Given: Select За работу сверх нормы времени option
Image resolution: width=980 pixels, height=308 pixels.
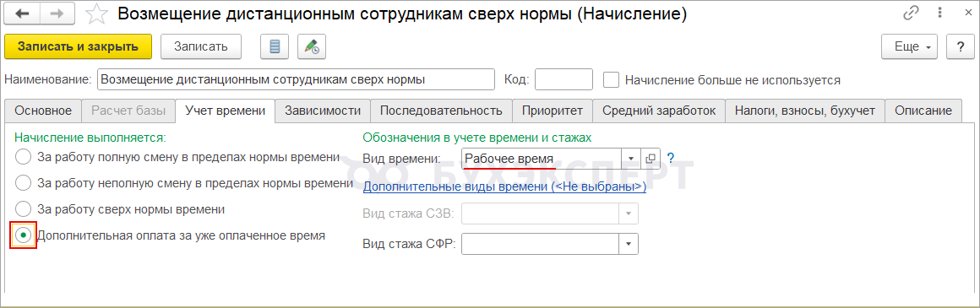Looking at the screenshot, I should tap(23, 208).
